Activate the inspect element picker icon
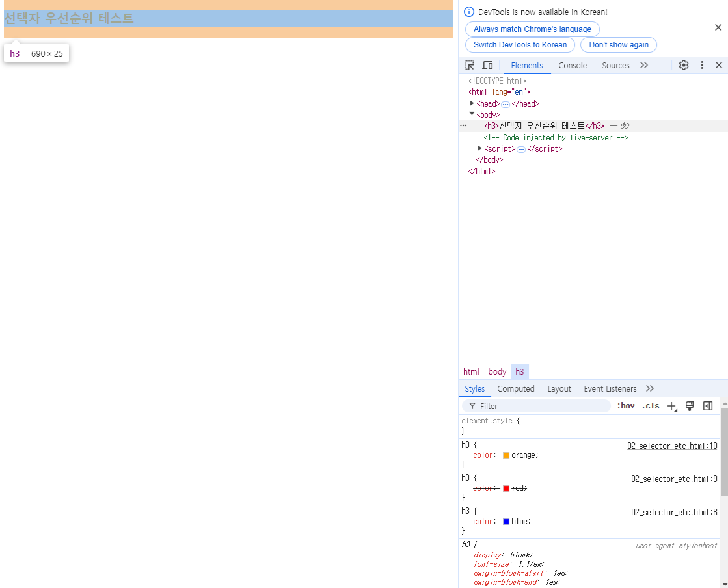The image size is (728, 588). click(x=469, y=66)
